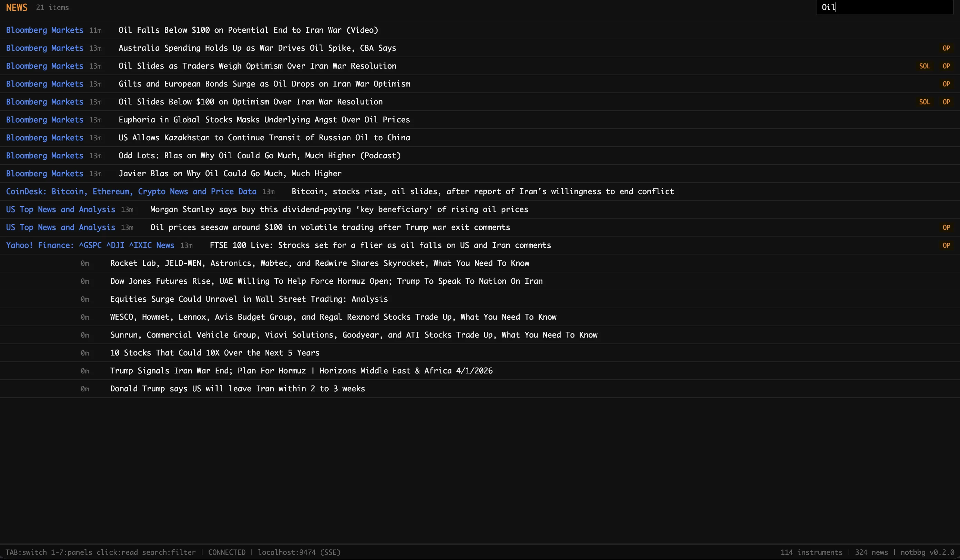Open 'Euphoria in Global Stocks' headline
Screen dimensions: 960x560
[264, 120]
